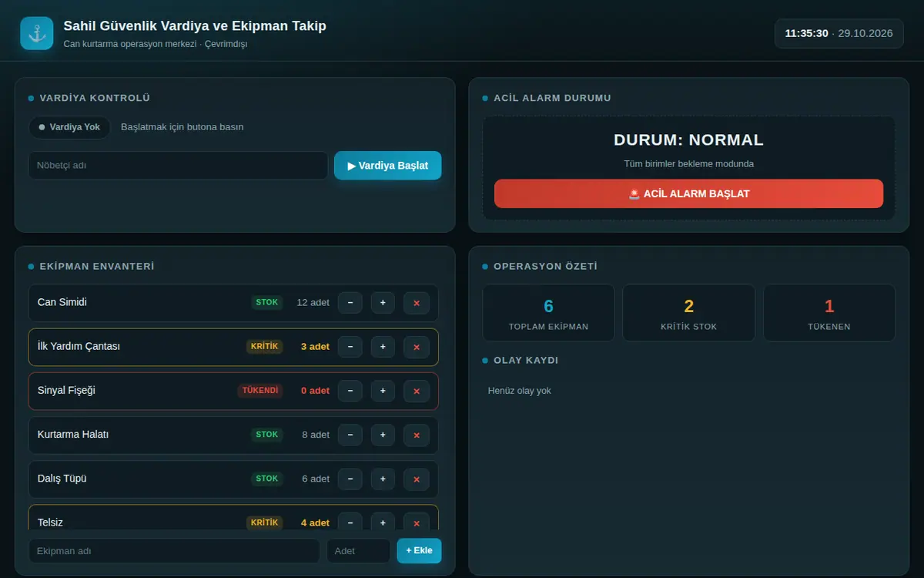924x578 pixels.
Task: Decrease İlk Yardım Çantası quantity
Action: pyautogui.click(x=350, y=347)
